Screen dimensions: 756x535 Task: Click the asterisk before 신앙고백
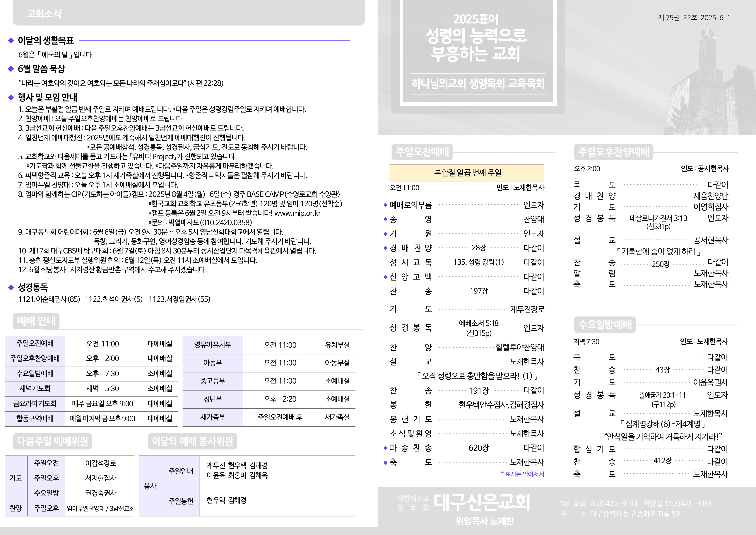(x=385, y=277)
